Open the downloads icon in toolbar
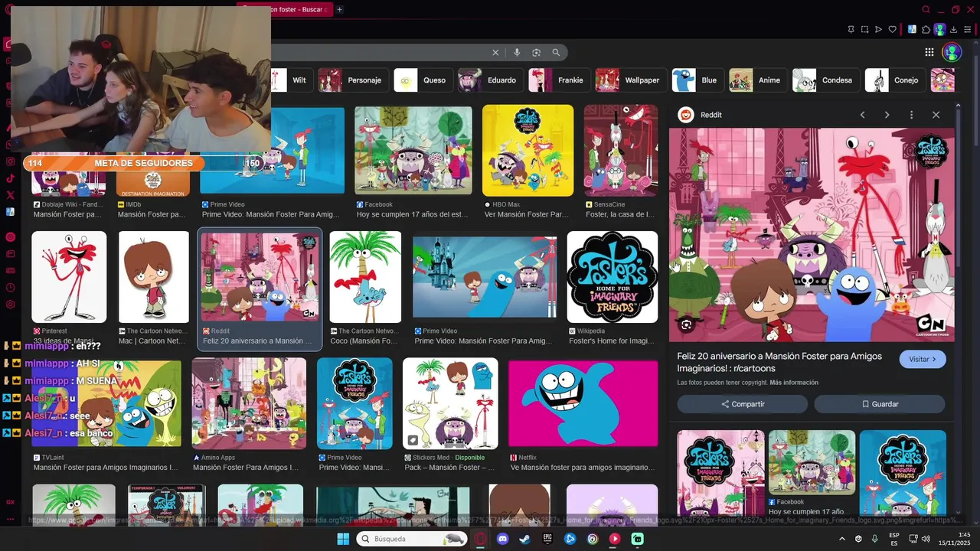This screenshot has height=551, width=980. pos(955,30)
